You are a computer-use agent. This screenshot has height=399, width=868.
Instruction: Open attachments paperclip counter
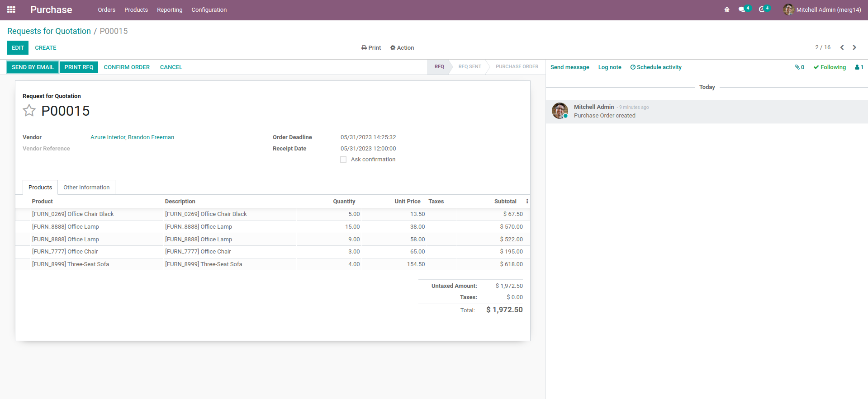coord(799,67)
